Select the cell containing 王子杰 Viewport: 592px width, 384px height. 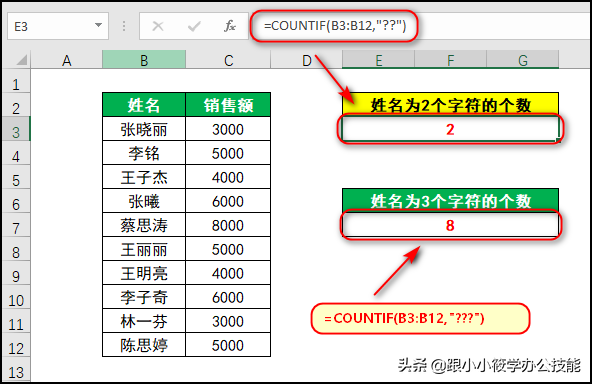coord(144,177)
